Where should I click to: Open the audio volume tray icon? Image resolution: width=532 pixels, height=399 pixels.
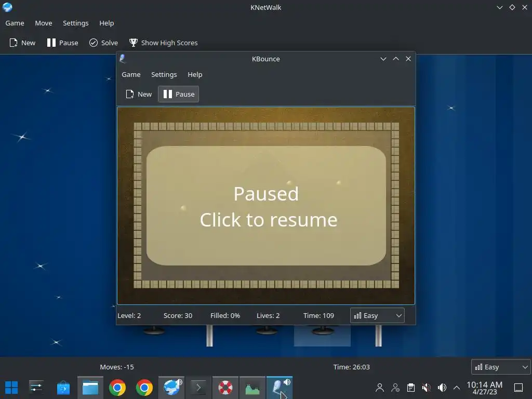pos(442,388)
